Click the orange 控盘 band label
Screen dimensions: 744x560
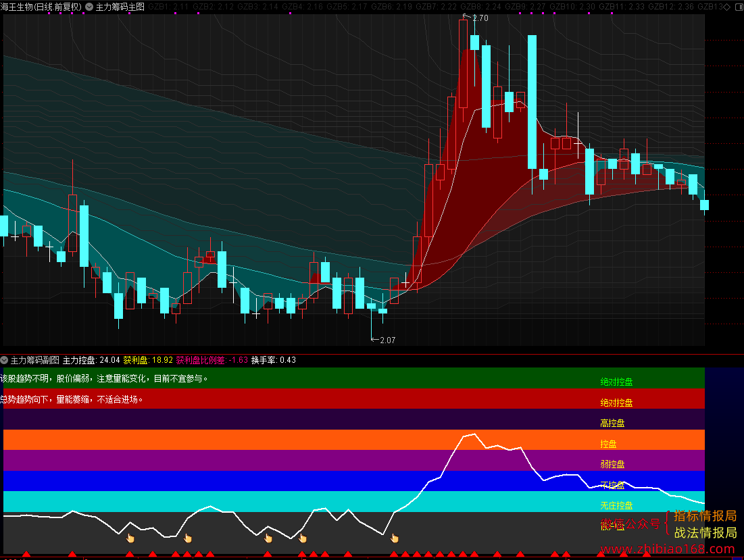[608, 444]
